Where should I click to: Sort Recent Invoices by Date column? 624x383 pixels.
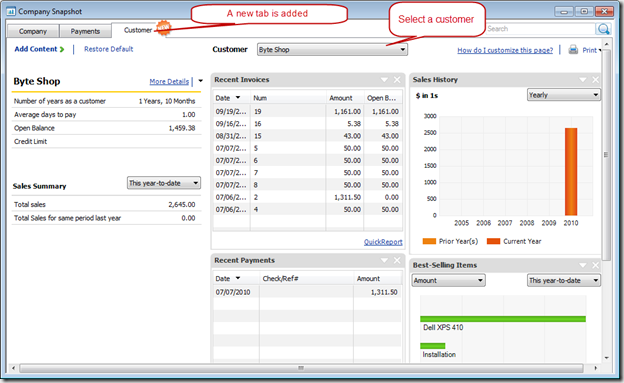(232, 98)
